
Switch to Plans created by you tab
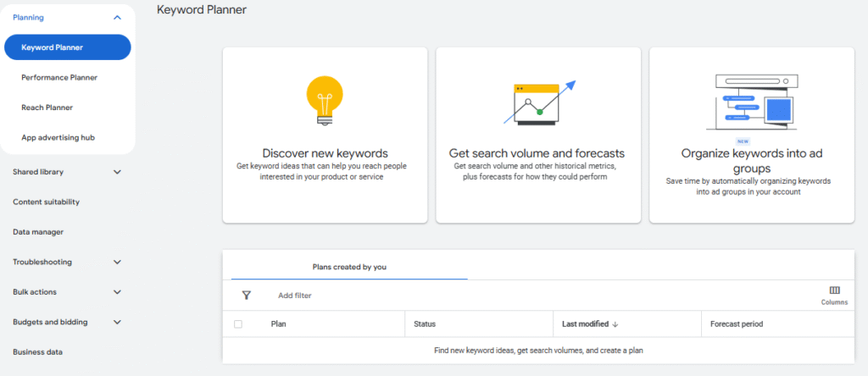click(349, 267)
